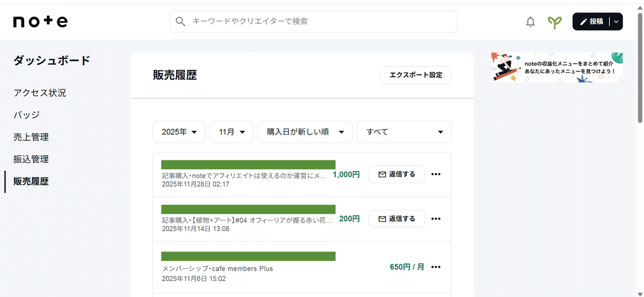Viewport: 644px width, 297px height.
Task: Select 販売履歴 in sidebar
Action: coord(31,182)
